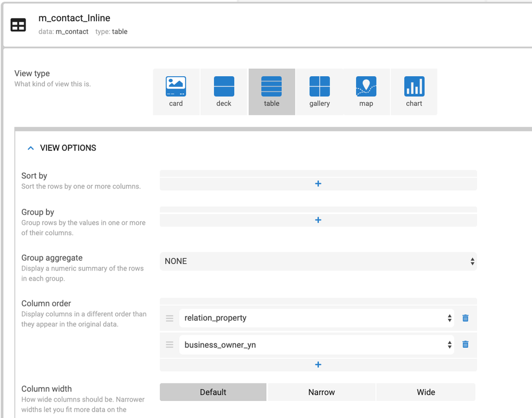Screen dimensions: 532x418
Task: Open the relation_property column dropdown
Action: (x=316, y=318)
